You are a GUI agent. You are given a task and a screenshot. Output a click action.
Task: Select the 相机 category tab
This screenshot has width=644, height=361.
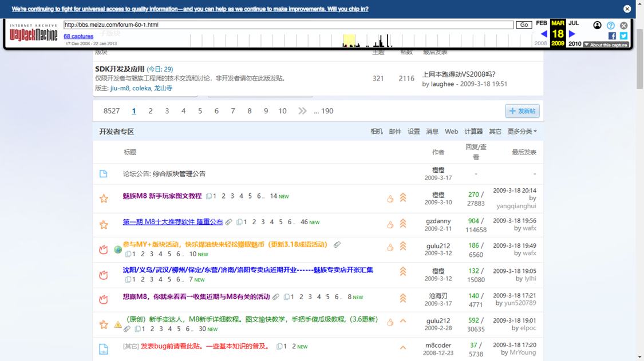point(376,132)
